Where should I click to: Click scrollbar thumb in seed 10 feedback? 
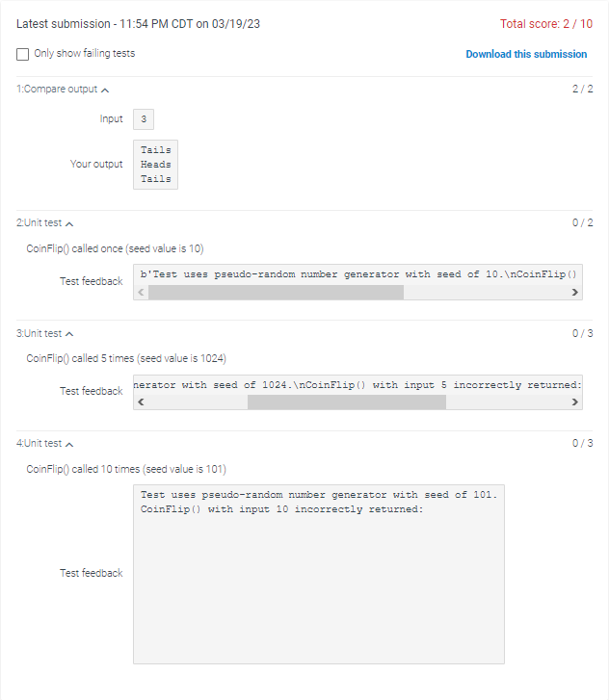click(277, 292)
